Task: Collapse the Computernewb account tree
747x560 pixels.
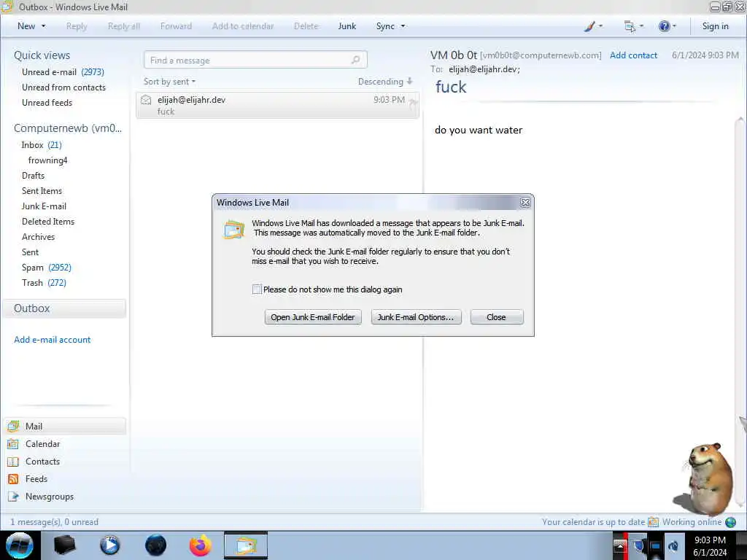Action: pyautogui.click(x=68, y=128)
